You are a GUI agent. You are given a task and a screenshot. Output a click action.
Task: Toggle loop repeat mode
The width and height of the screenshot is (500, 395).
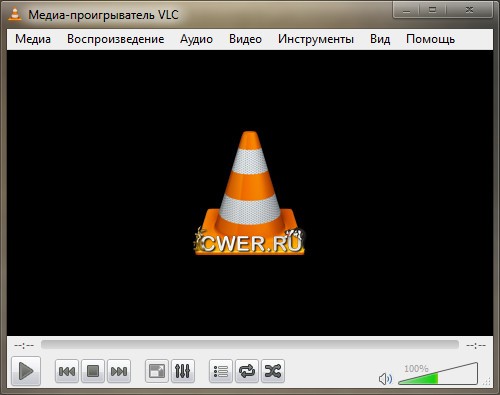tap(247, 371)
